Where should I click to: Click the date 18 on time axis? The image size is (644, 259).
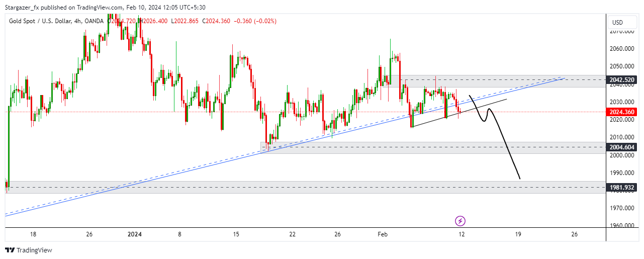coord(33,234)
